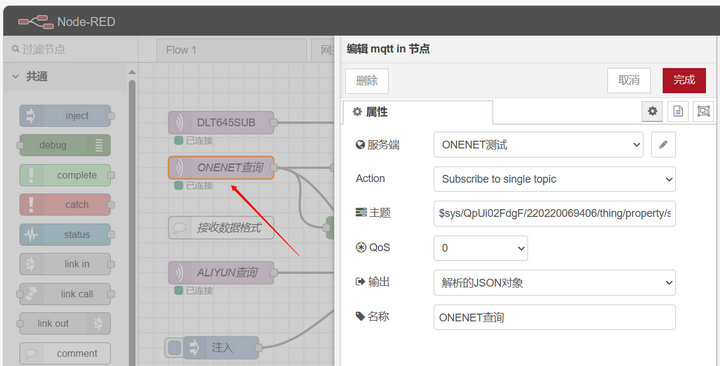The image size is (720, 366).
Task: Select the ALIYUN查询 mqtt node
Action: [x=221, y=273]
